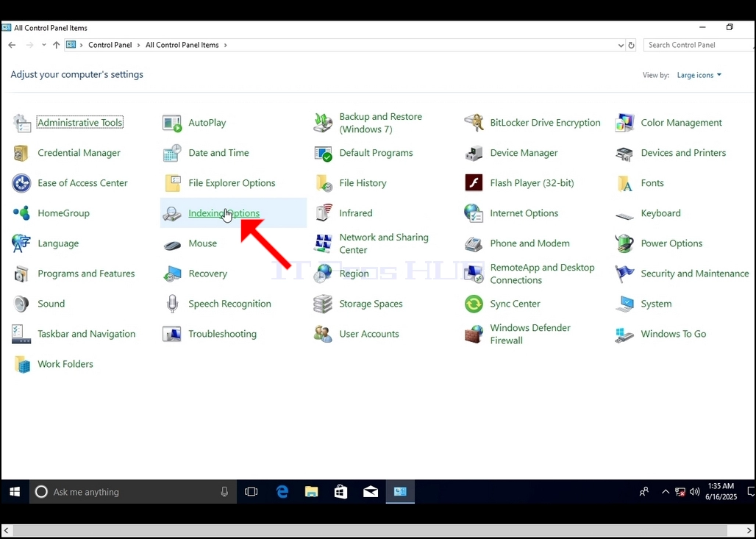
Task: Open the Power Options battery icon
Action: point(625,243)
